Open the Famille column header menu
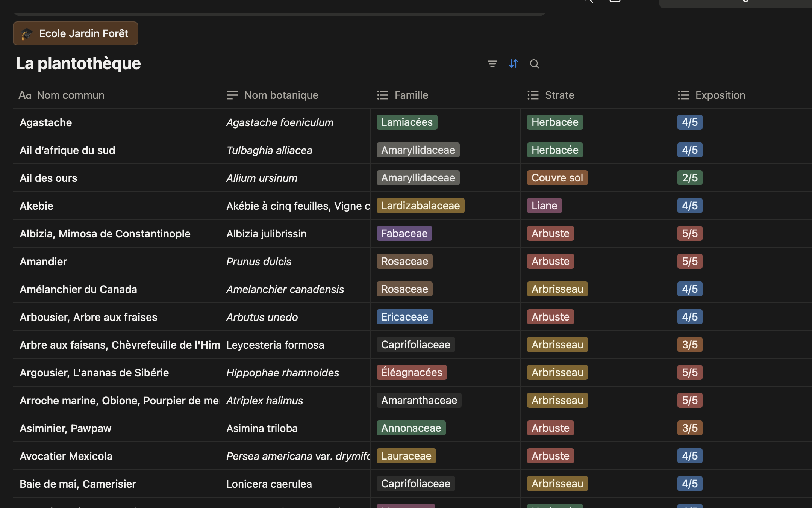 coord(411,95)
